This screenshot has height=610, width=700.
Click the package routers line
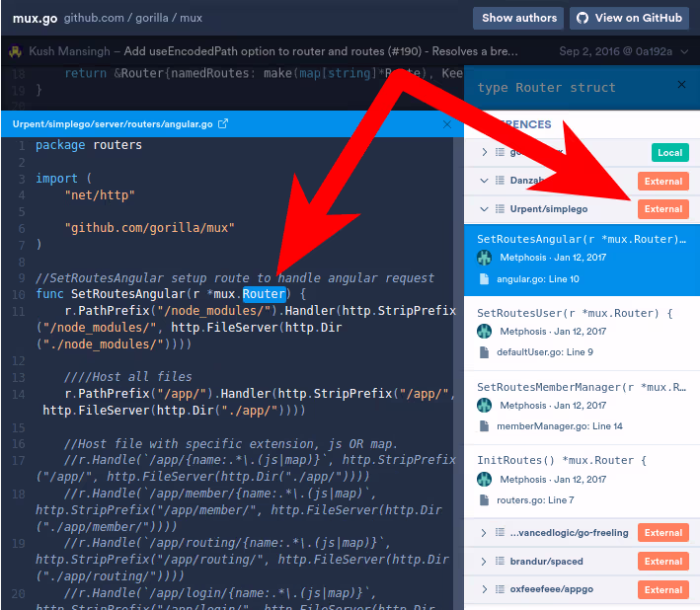click(x=89, y=145)
